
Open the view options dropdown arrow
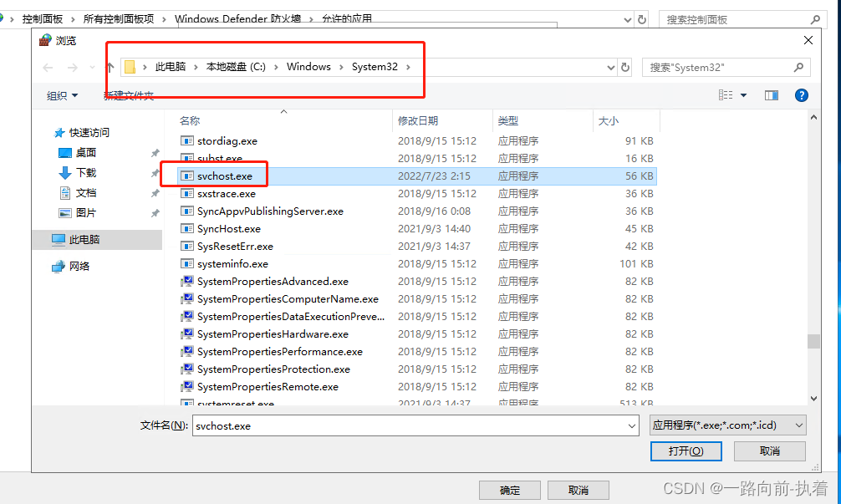[x=743, y=95]
